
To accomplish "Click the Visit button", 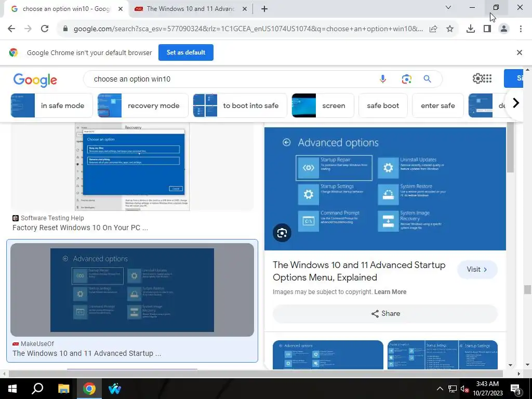I will click(477, 270).
